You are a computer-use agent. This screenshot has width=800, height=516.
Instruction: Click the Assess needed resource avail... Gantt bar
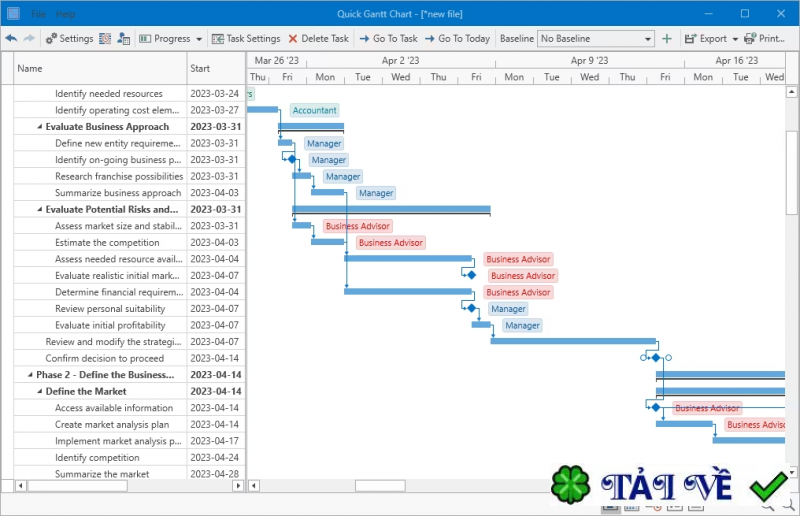(x=408, y=258)
